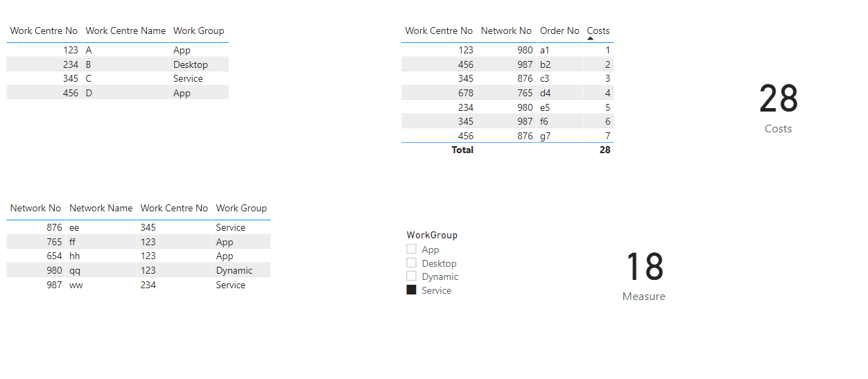The width and height of the screenshot is (868, 379).
Task: Click the Desktop cell in row B
Action: click(191, 64)
